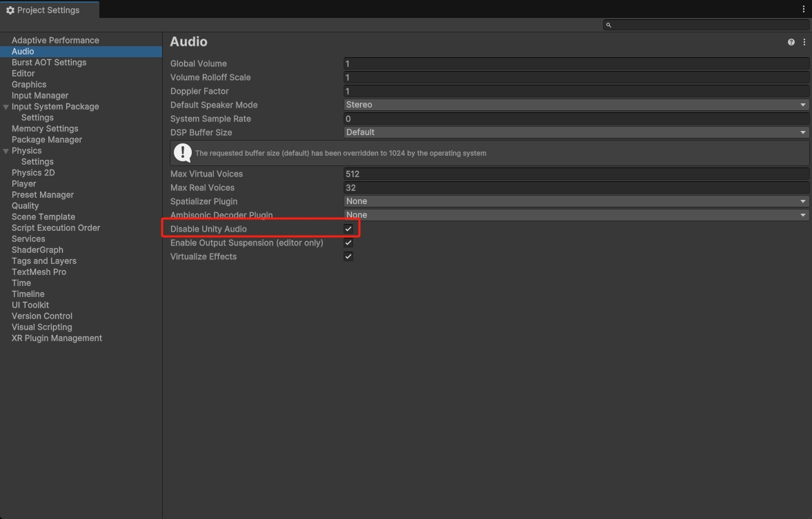Click the gear icon on Project Settings tab
Image resolution: width=812 pixels, height=519 pixels.
(x=10, y=10)
